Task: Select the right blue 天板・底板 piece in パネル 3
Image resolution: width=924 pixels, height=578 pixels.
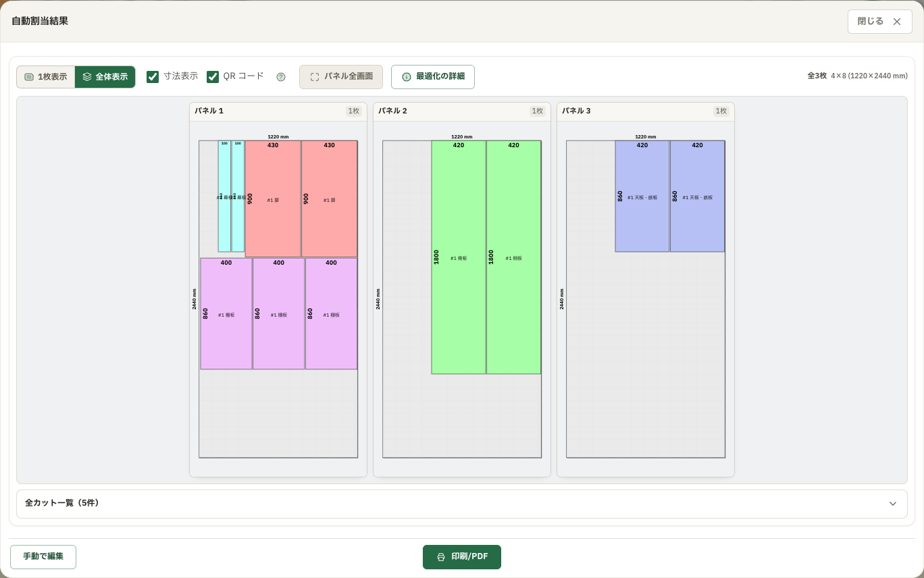Action: pyautogui.click(x=697, y=196)
